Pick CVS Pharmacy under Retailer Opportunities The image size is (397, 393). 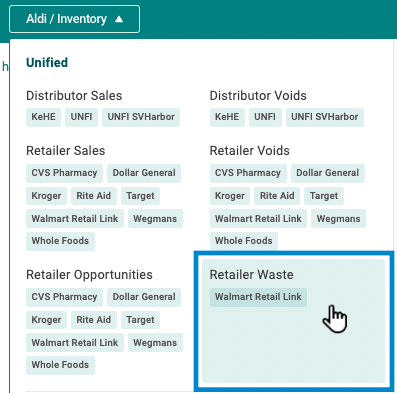[x=64, y=297]
